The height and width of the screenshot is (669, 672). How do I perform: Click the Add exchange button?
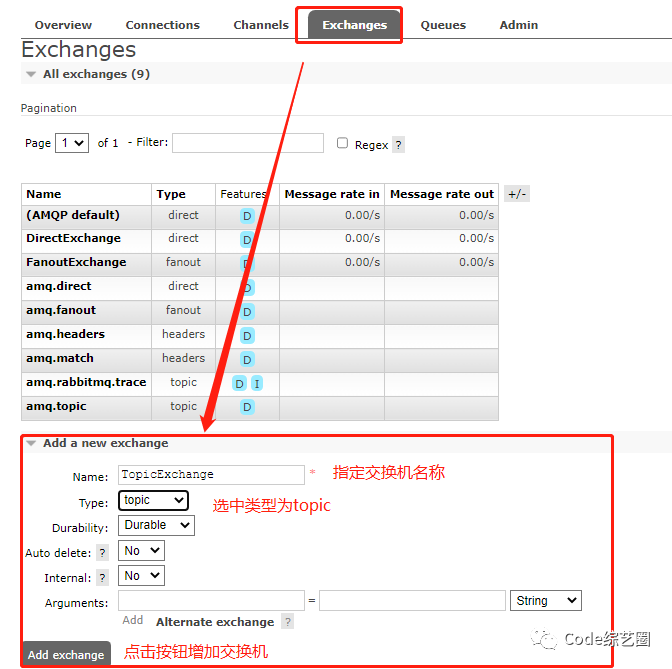[66, 654]
